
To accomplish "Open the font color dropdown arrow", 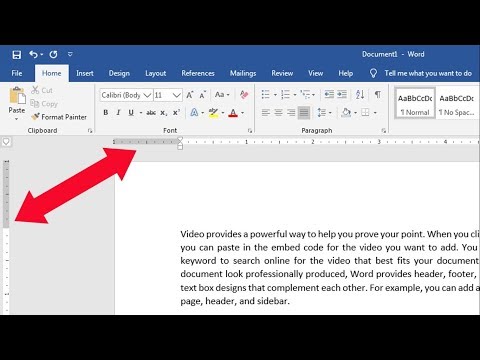I will 242,113.
